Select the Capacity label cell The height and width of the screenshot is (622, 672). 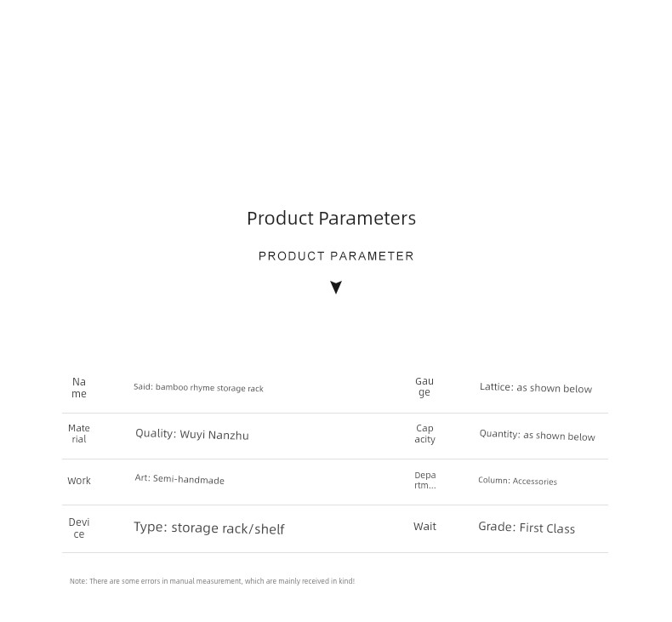point(424,433)
